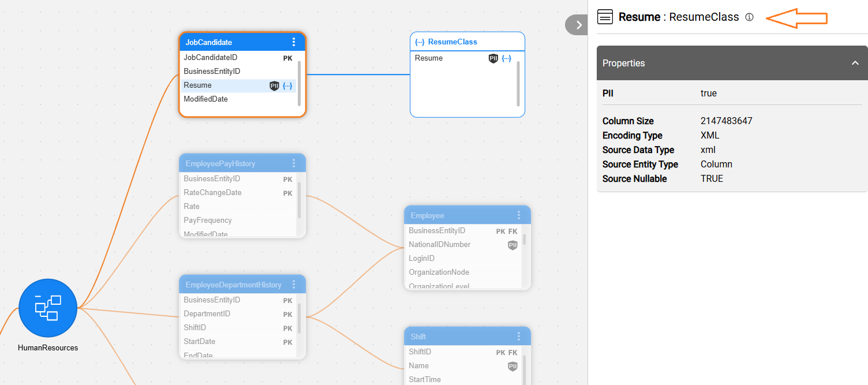Screen dimensions: 868x385
Task: Click PII badge on NationalIDNumber row
Action: [512, 245]
